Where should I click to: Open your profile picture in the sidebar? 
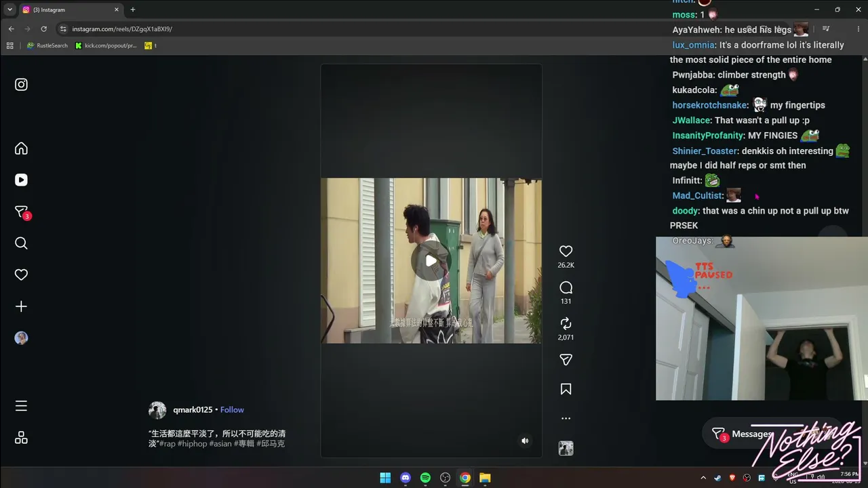21,338
